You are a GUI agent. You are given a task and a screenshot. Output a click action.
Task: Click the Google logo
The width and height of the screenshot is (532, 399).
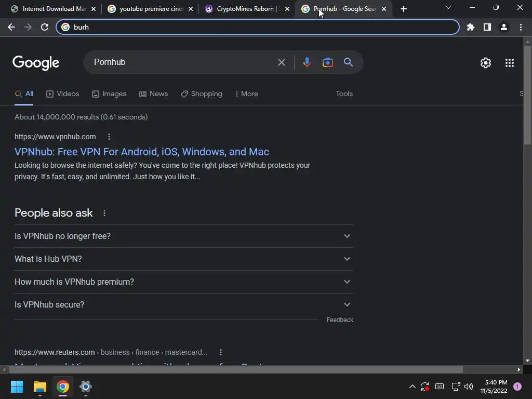click(36, 63)
